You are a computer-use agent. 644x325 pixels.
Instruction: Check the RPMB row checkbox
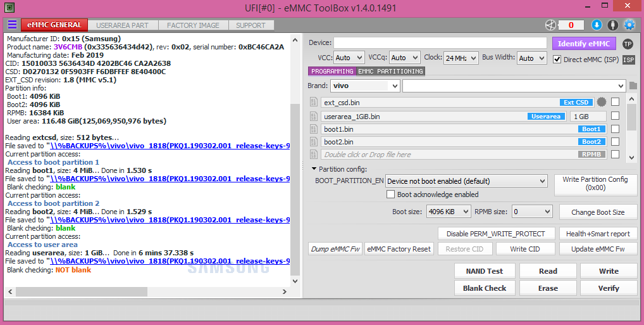tap(615, 155)
